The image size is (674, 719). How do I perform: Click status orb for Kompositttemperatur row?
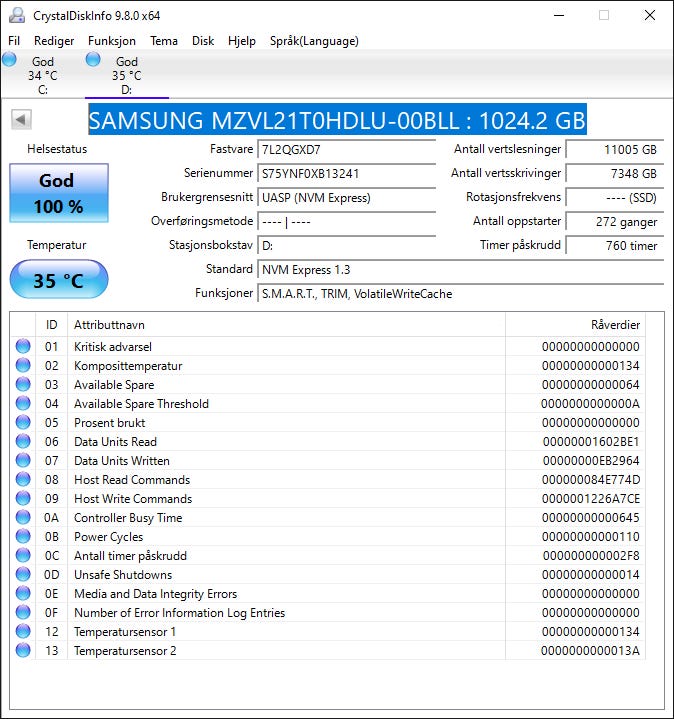coord(23,365)
